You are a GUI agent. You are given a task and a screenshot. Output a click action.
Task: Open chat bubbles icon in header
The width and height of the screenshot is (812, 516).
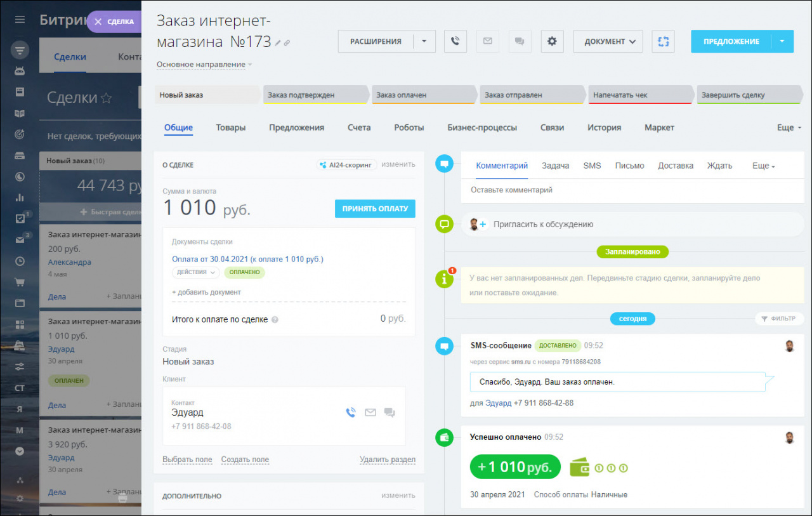(520, 41)
